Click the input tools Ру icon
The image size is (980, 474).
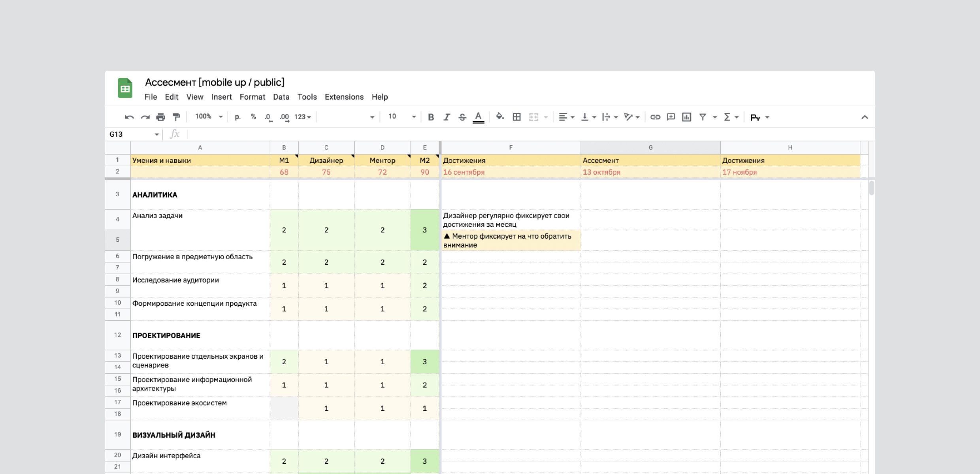(x=755, y=117)
